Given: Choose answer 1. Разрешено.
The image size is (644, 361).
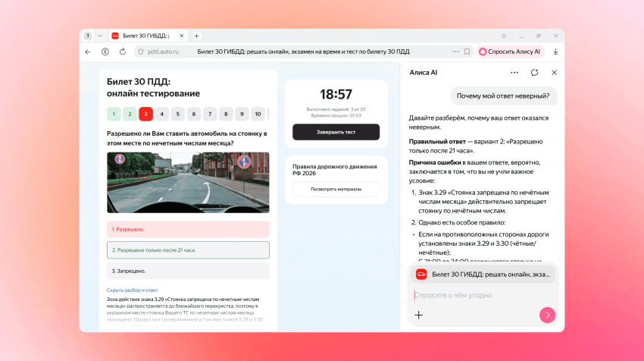Looking at the screenshot, I should [188, 230].
